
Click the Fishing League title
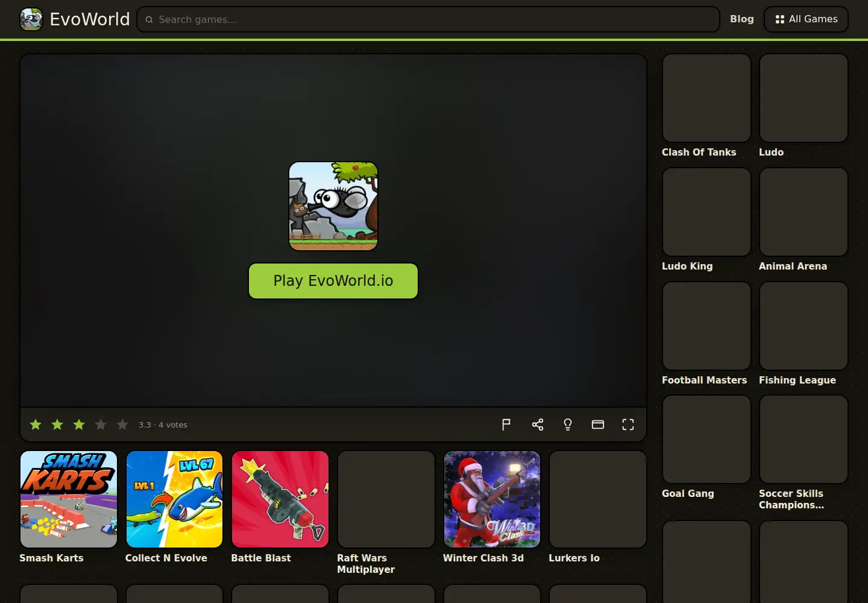click(797, 380)
